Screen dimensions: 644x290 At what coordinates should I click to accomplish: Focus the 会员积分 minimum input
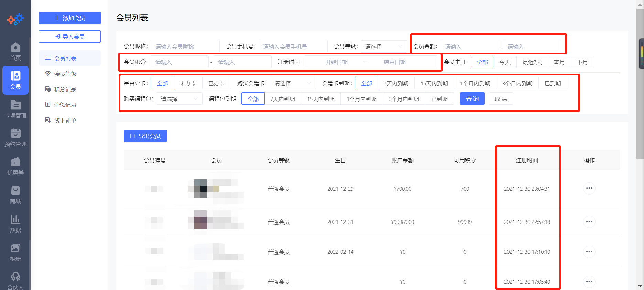pyautogui.click(x=179, y=62)
